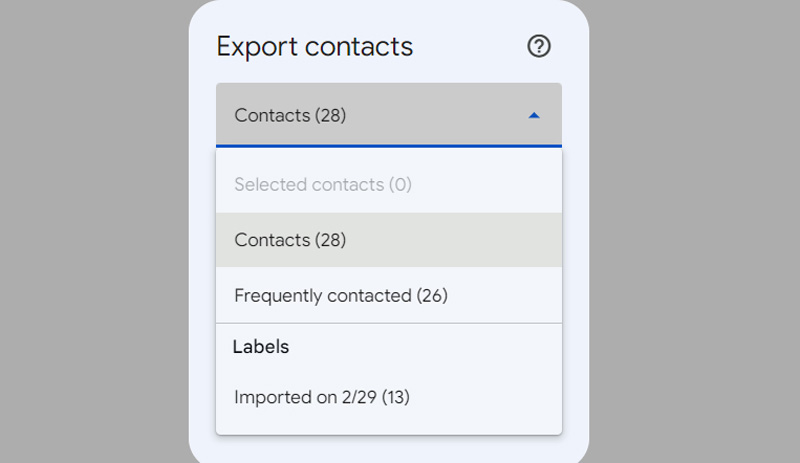Screen dimensions: 800x463
Task: Click blank space right of Selected contacts (0)
Action: pos(485,184)
